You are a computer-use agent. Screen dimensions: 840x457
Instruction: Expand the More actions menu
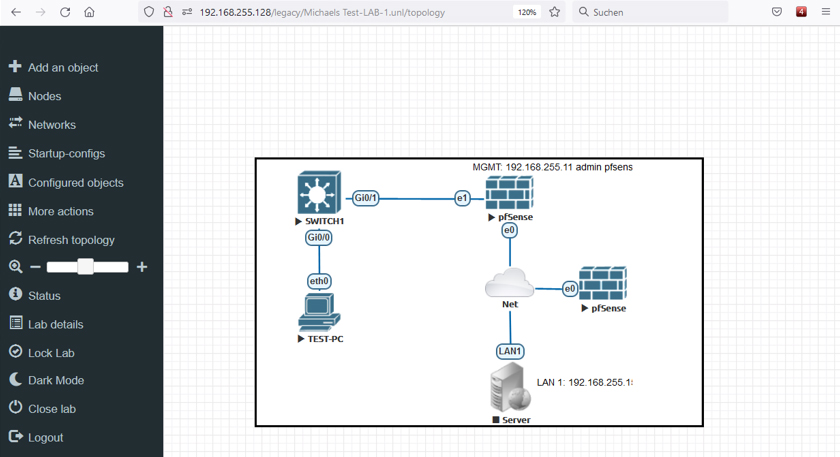point(60,211)
